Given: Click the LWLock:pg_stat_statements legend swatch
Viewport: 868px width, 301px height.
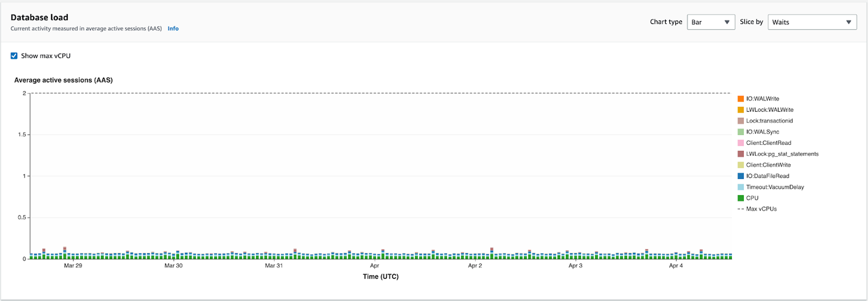Looking at the screenshot, I should pyautogui.click(x=741, y=154).
